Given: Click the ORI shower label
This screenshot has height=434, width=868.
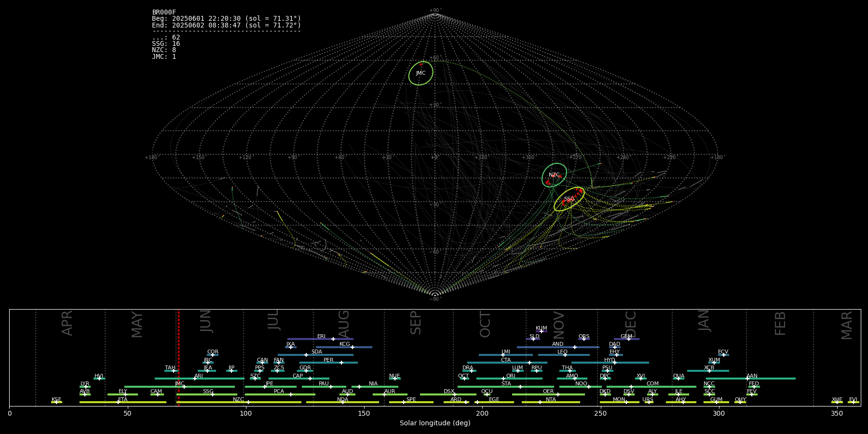Looking at the screenshot, I should [511, 376].
